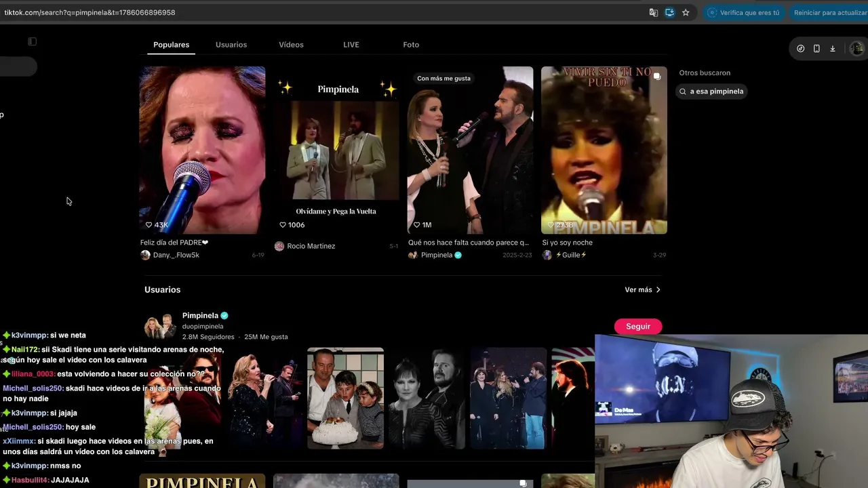Open the birthday cake photo thumbnail
868x488 pixels.
click(345, 399)
